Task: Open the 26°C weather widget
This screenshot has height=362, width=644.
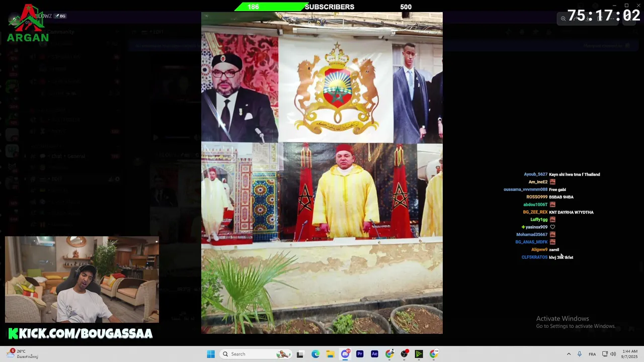Action: pos(23,354)
